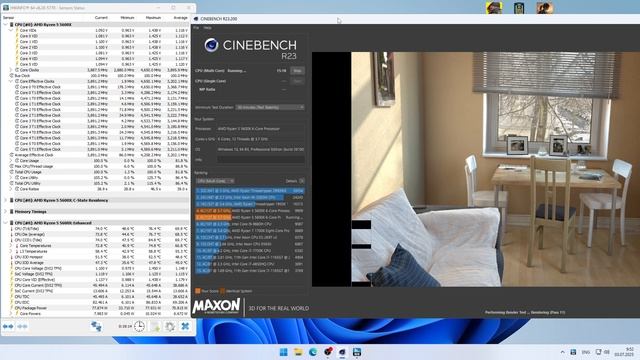Open the middle desktop shortcut icon at top right
Viewport: 640px width, 360px height.
point(519,8)
